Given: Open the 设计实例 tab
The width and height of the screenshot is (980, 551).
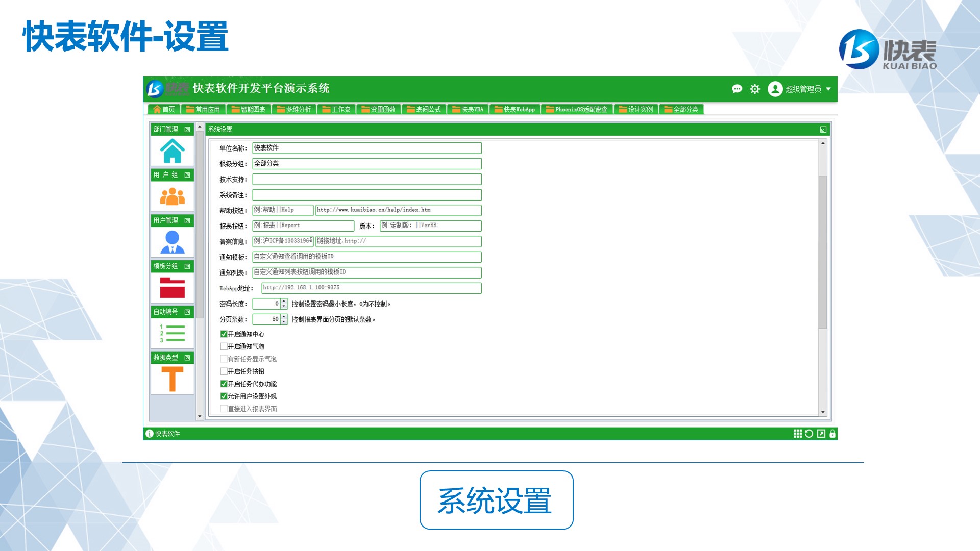Looking at the screenshot, I should 636,109.
